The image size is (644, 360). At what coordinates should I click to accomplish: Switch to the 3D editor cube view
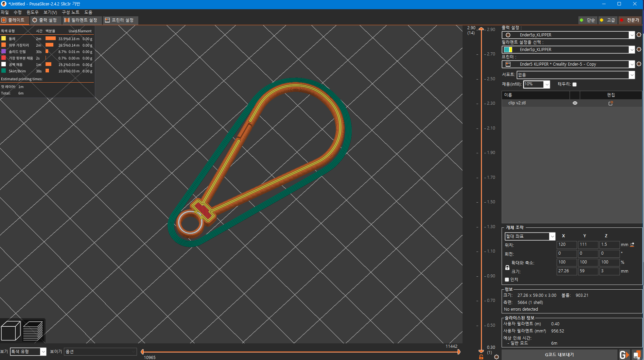point(11,331)
